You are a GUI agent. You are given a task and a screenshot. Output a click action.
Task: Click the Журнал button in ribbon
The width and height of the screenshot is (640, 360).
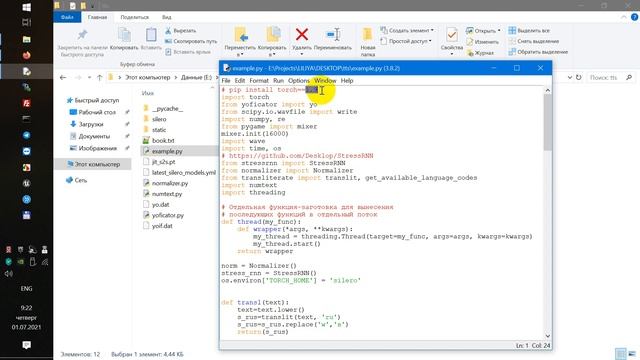tap(480, 53)
